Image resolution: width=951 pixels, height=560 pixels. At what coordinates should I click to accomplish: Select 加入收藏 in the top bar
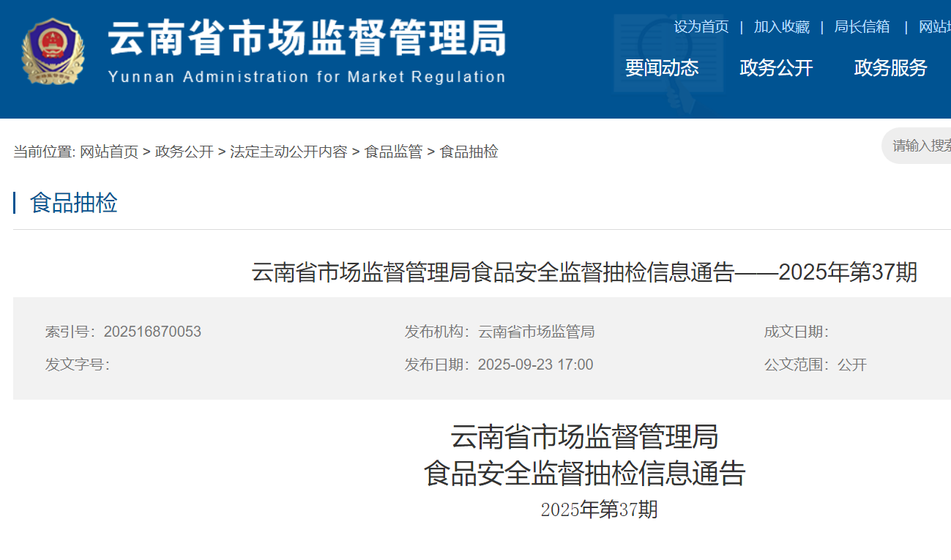coord(781,27)
